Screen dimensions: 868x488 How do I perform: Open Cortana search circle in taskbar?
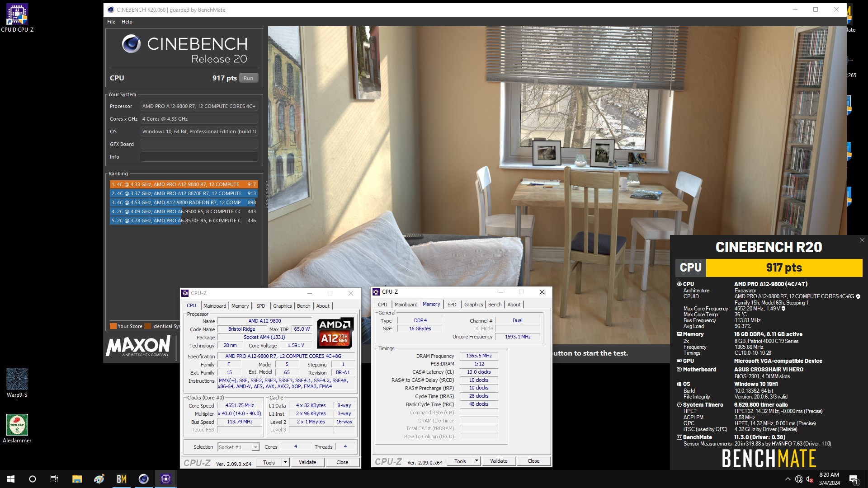click(x=33, y=479)
